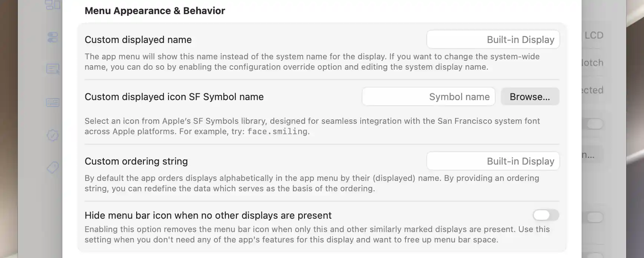Open the layout panels icon atop sidebar
The width and height of the screenshot is (644, 258).
point(53,4)
